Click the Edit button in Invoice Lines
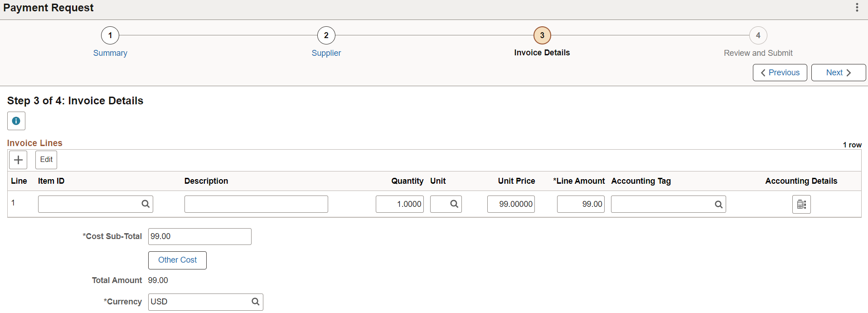This screenshot has height=313, width=868. tap(46, 160)
